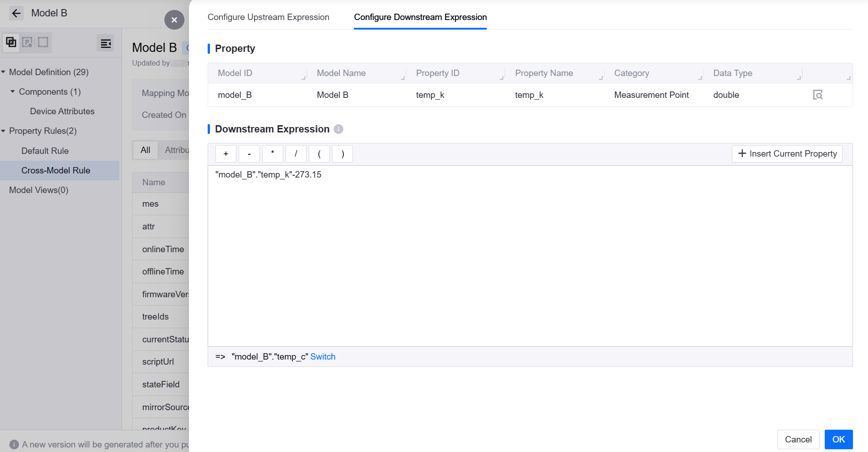The image size is (868, 452).
Task: Insert the plus operator
Action: coord(225,154)
